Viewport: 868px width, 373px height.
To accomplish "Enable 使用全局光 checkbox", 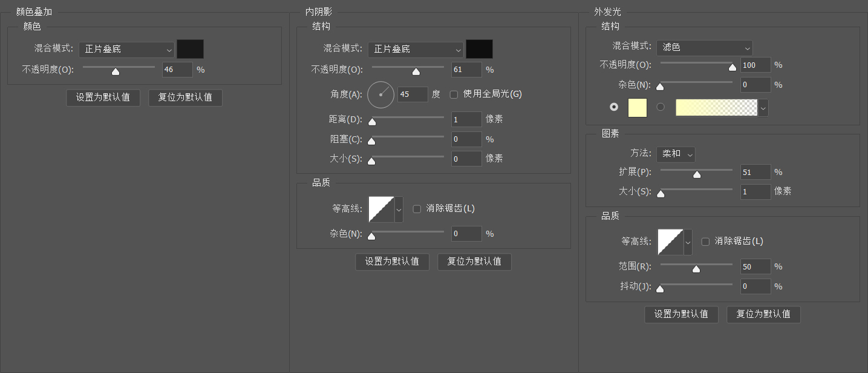I will tap(454, 94).
